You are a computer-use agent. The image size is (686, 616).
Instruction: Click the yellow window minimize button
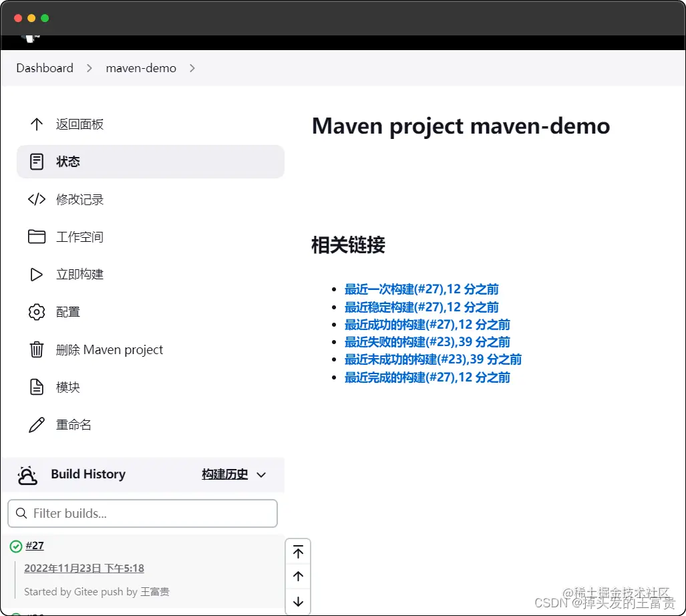point(31,18)
